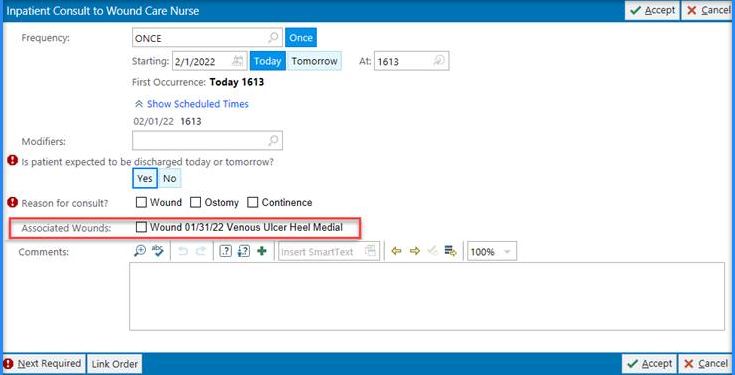The height and width of the screenshot is (375, 735).
Task: Run spell check in Comments toolbar
Action: [x=158, y=251]
